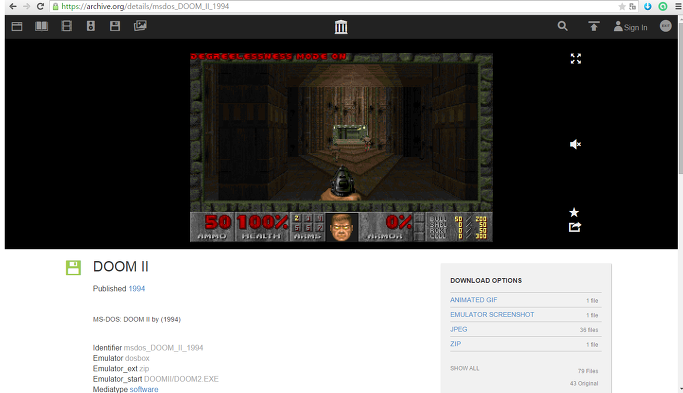
Task: Open the Audio speaker icon
Action: pos(91,26)
